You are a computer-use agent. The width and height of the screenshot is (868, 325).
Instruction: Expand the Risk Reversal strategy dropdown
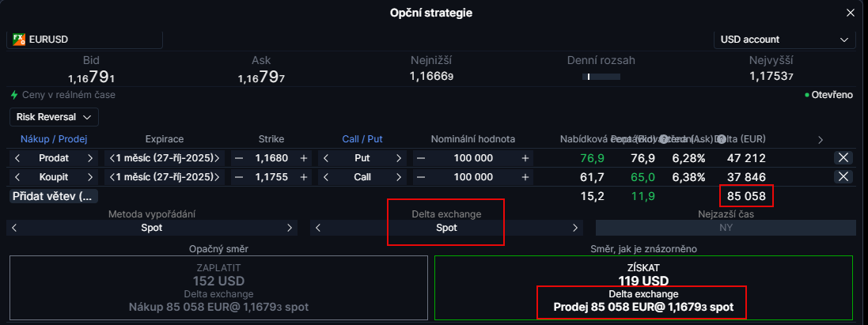point(54,117)
